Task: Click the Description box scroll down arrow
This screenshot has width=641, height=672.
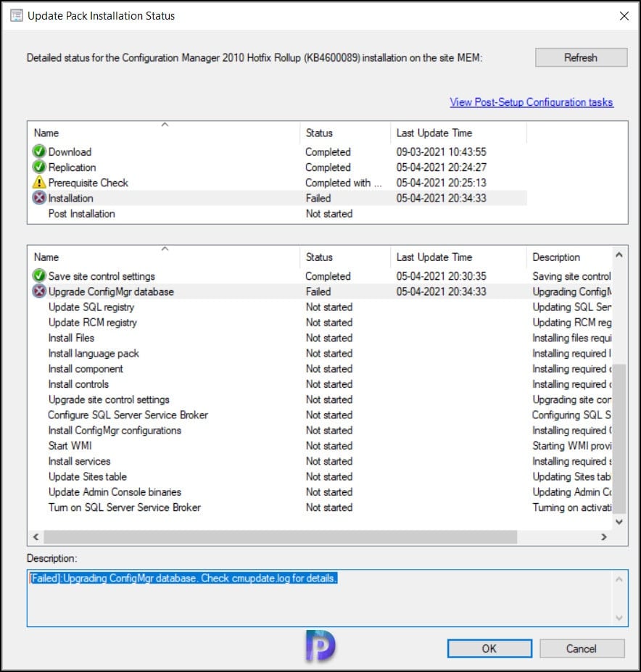Action: [619, 618]
